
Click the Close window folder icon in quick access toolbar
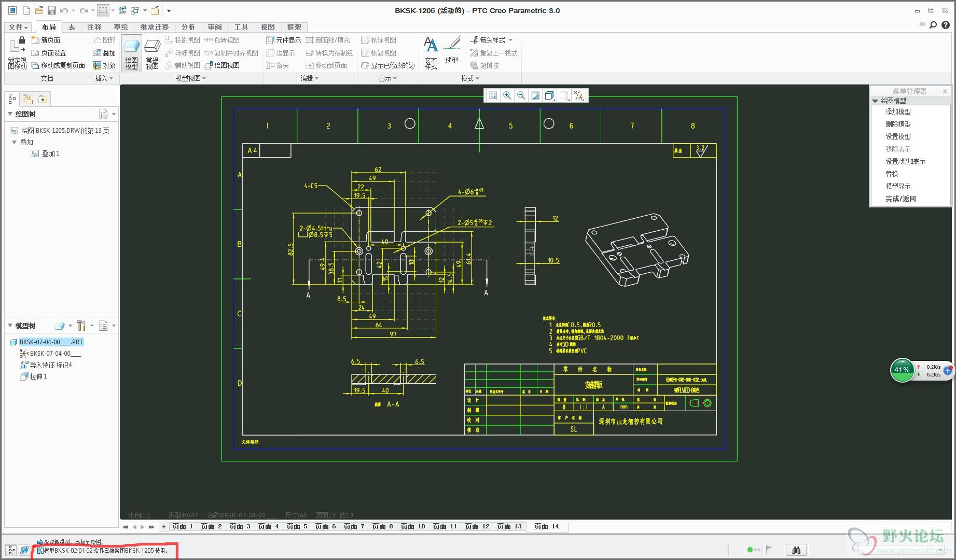coord(155,10)
